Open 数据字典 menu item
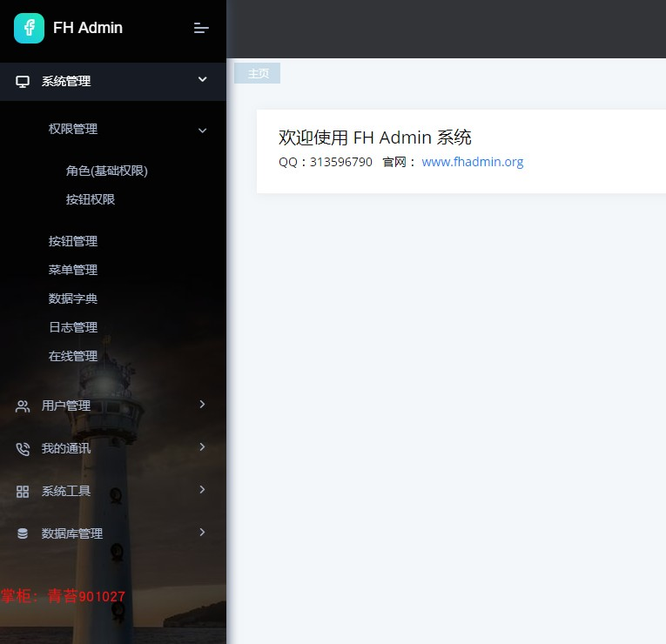 pos(73,299)
